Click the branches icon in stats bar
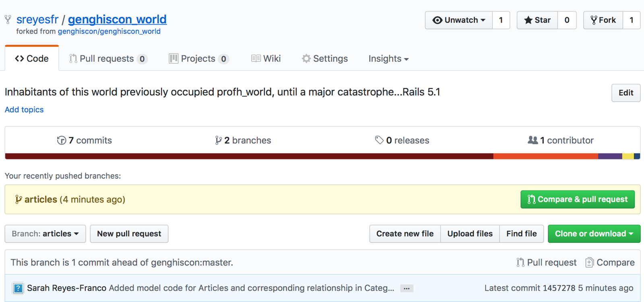This screenshot has height=302, width=644. (x=218, y=140)
